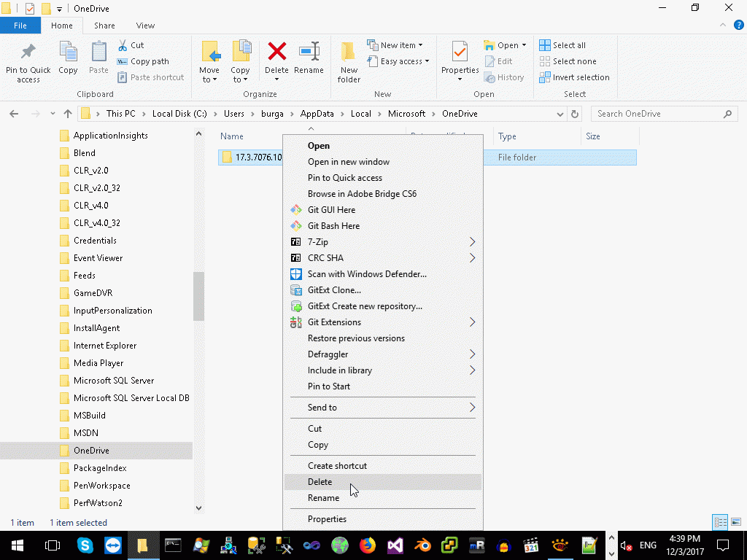747x560 pixels.
Task: Click Select all
Action: point(562,45)
